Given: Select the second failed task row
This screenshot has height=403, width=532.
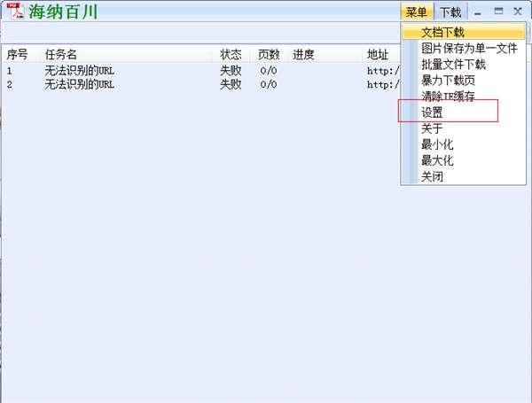Looking at the screenshot, I should [201, 84].
